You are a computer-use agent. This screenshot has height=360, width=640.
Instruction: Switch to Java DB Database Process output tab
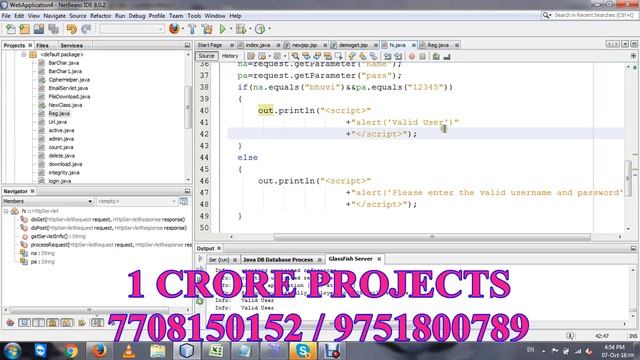tap(278, 260)
